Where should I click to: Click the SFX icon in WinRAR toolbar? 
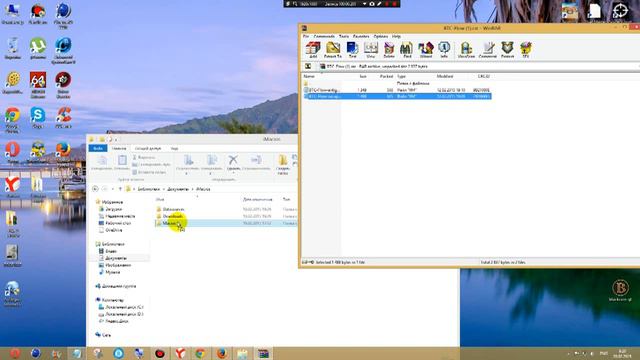[x=526, y=50]
